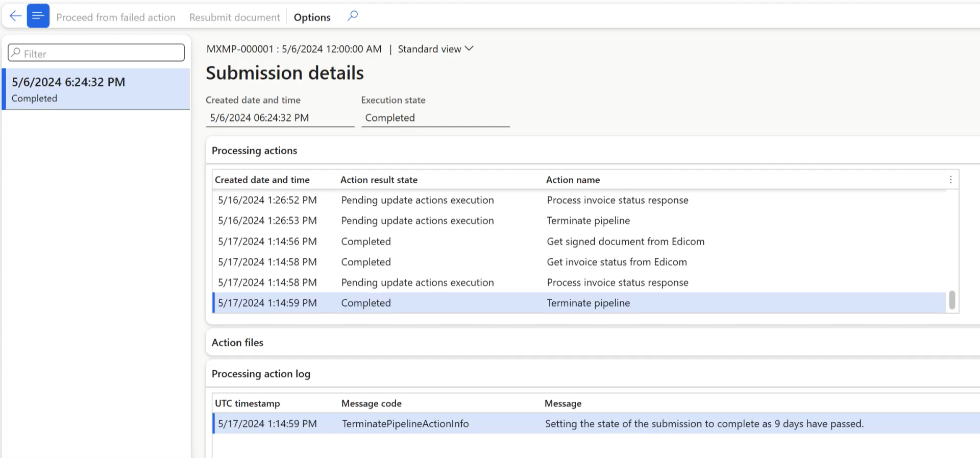Click Get invoice status from Edicom

[617, 262]
